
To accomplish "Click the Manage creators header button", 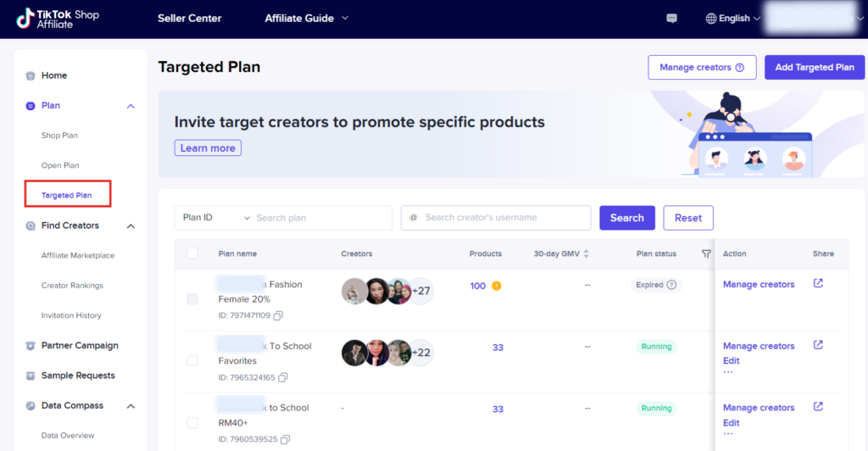I will pyautogui.click(x=702, y=68).
